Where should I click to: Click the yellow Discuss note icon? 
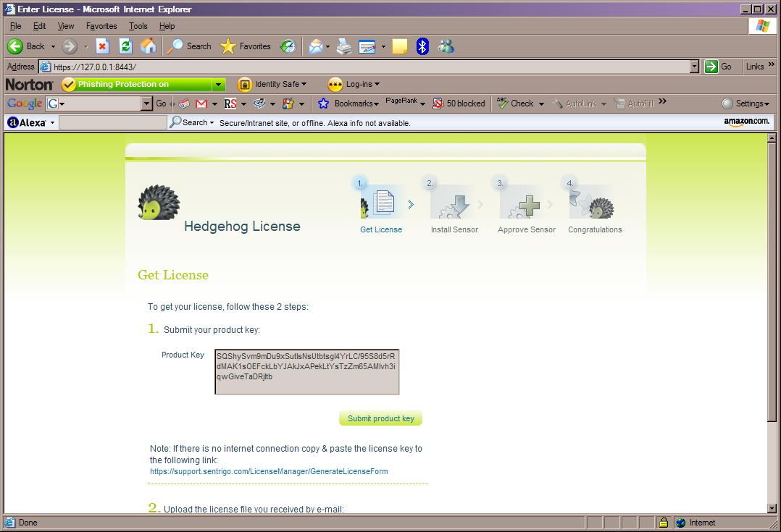[399, 46]
